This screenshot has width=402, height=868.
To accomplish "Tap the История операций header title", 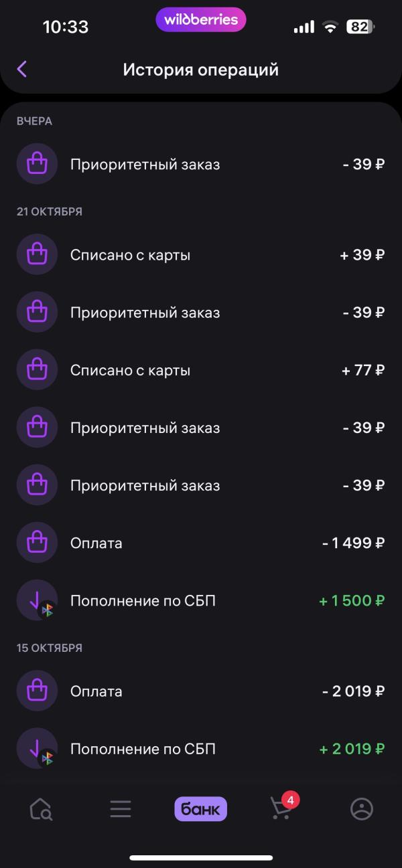I will 200,70.
